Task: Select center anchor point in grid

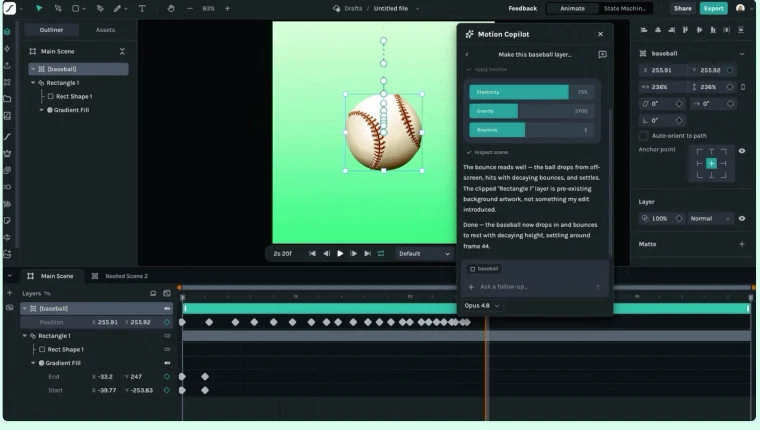Action: pos(711,164)
